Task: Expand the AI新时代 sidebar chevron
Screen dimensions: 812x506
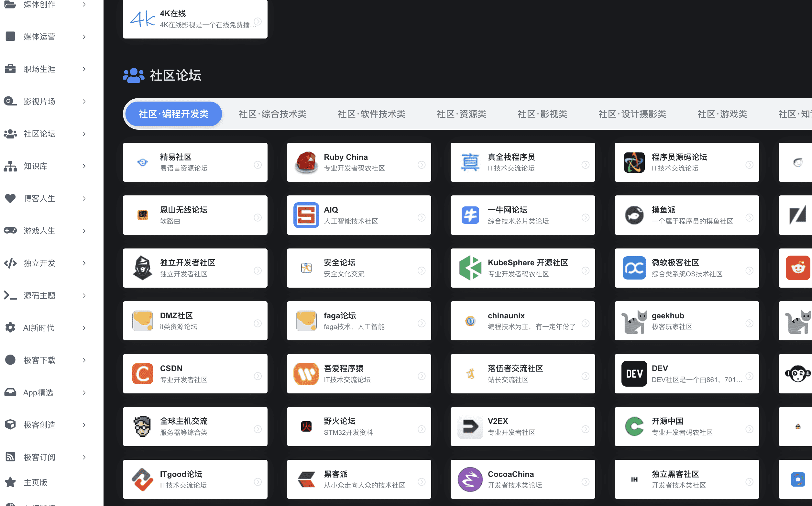Action: coord(84,328)
